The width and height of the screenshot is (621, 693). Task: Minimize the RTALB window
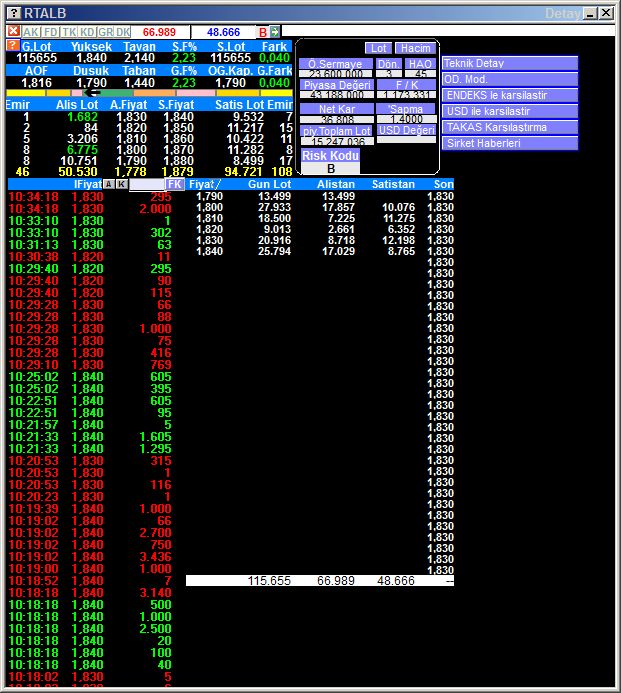click(x=590, y=13)
